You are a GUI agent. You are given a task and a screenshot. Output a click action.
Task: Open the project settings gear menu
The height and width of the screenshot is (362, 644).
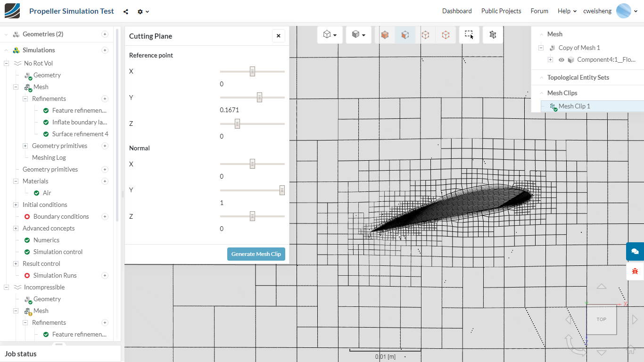pyautogui.click(x=143, y=11)
